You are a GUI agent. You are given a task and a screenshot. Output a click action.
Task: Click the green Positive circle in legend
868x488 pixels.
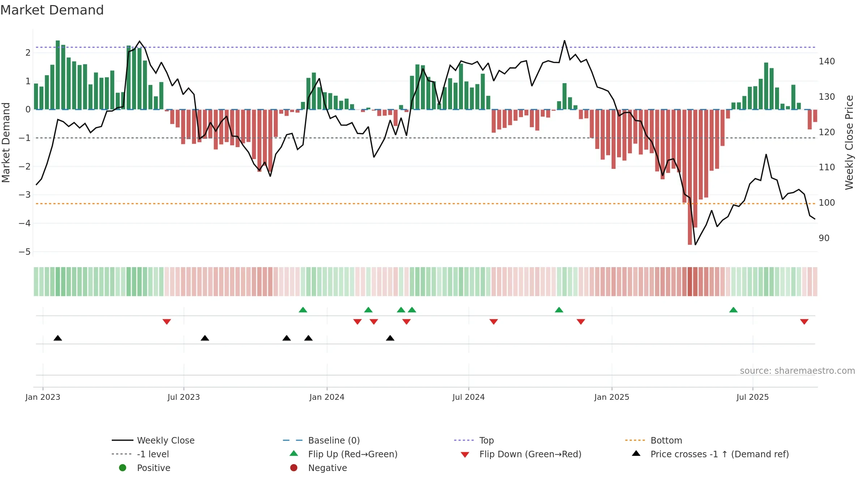point(123,468)
